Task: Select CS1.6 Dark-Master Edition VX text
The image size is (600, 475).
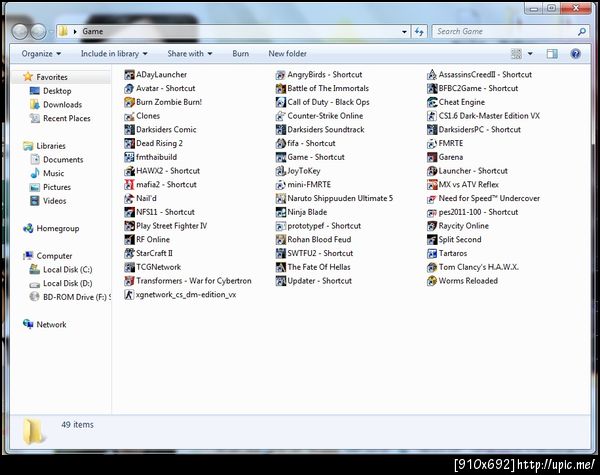Action: click(x=489, y=116)
